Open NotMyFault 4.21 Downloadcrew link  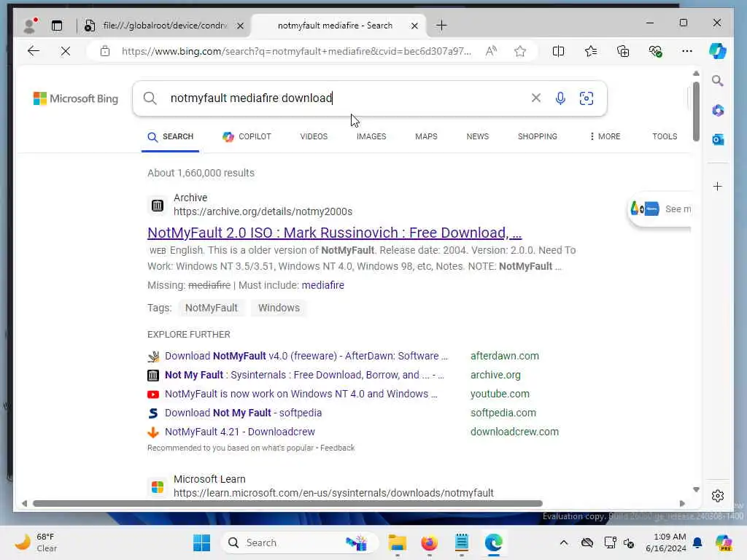pos(239,432)
